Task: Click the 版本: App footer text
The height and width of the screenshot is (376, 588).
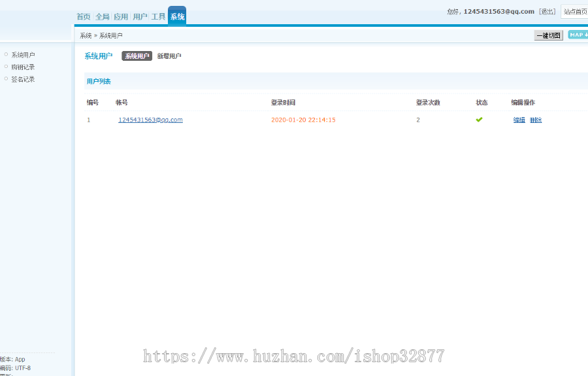Action: 13,360
